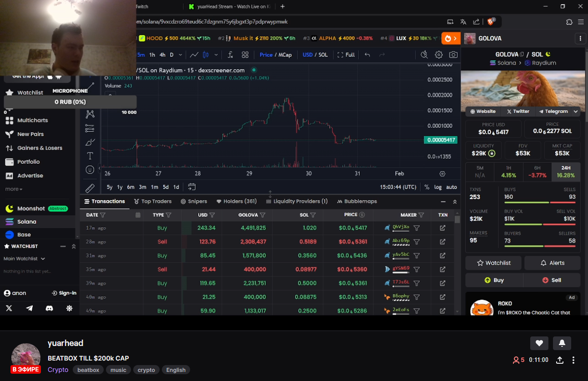Filter transactions by USD amount
588x381 pixels.
212,215
